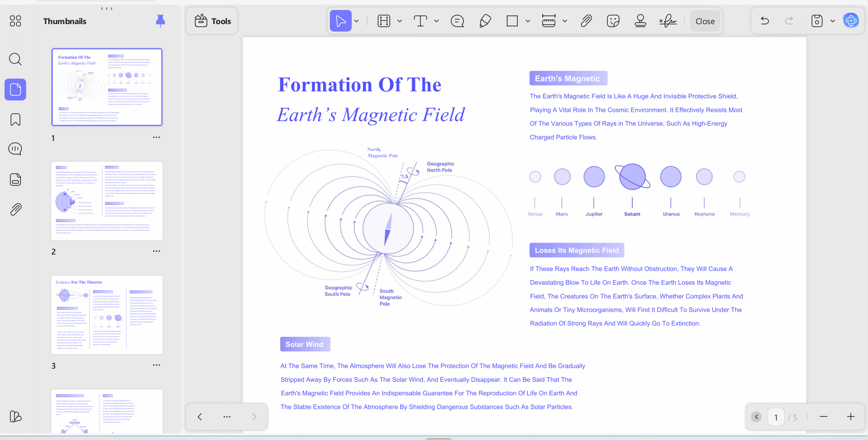Screen dimensions: 868x440
Task: Click the Saturn planet label
Action: (x=632, y=214)
